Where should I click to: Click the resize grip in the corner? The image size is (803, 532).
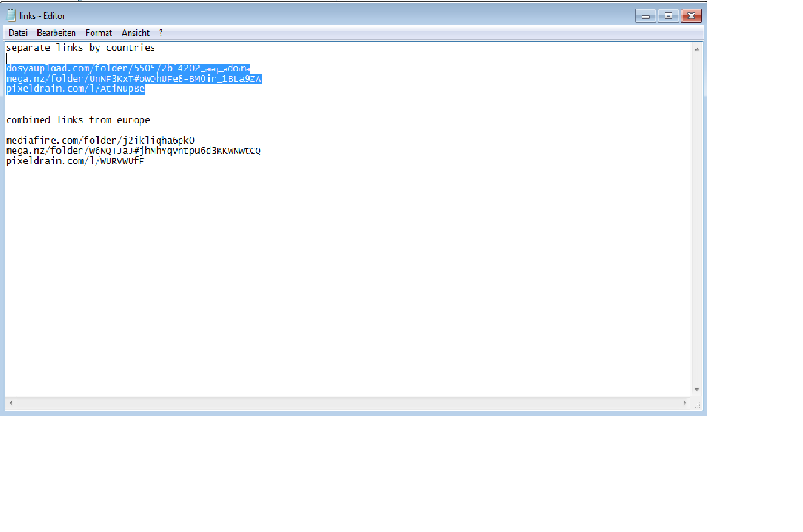[697, 404]
